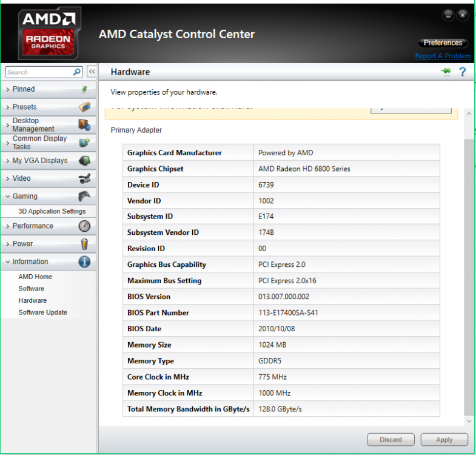Click the Power battery icon
The height and width of the screenshot is (455, 476).
coord(84,244)
